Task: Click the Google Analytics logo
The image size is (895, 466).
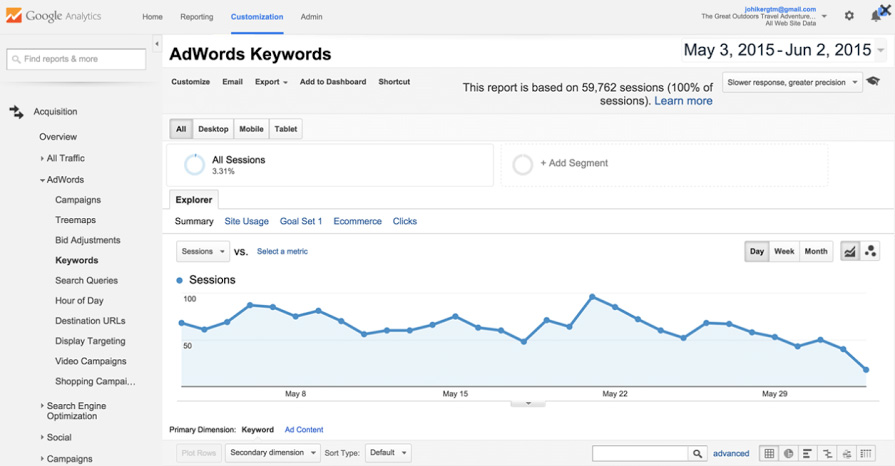Action: click(54, 16)
